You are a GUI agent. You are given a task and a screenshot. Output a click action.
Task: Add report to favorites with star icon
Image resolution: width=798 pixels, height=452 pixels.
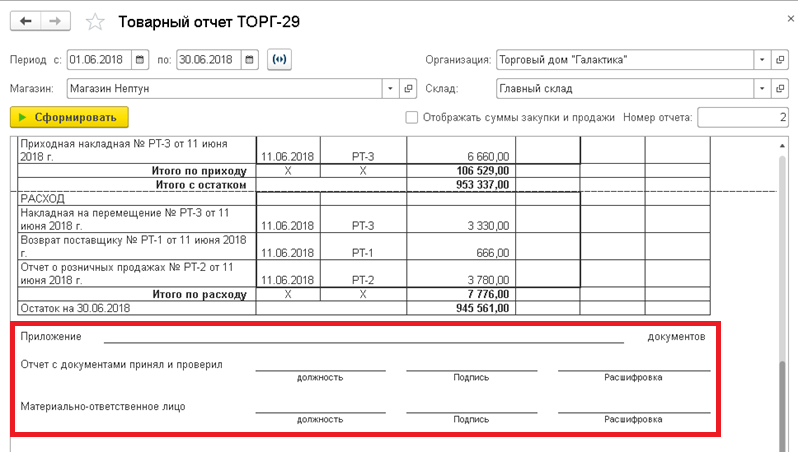(x=95, y=22)
